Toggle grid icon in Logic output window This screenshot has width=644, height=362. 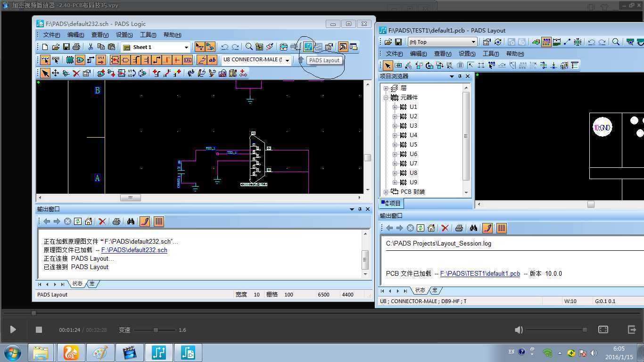coord(159,221)
